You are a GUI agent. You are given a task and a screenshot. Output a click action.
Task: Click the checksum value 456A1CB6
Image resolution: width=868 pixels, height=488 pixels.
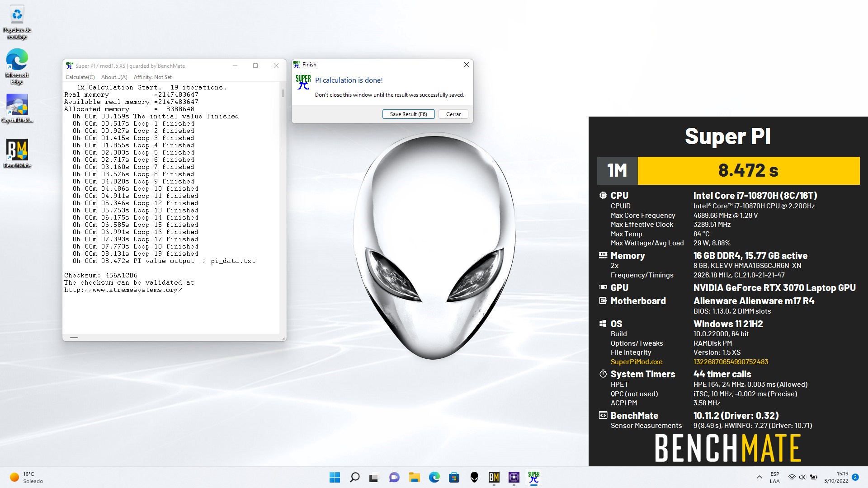(x=121, y=275)
